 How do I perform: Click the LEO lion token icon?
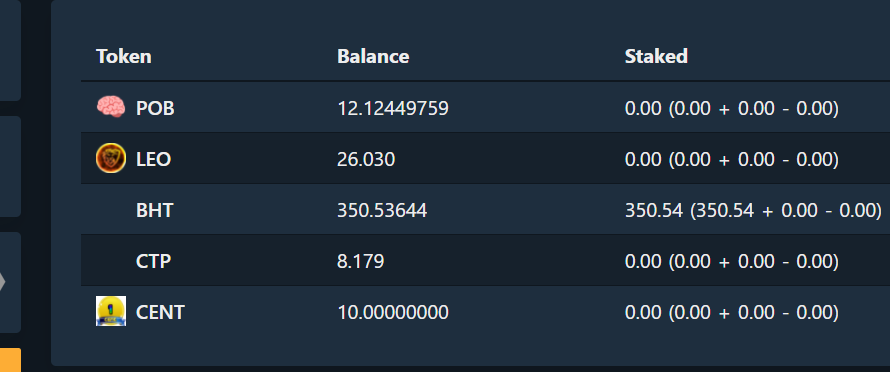pos(111,158)
